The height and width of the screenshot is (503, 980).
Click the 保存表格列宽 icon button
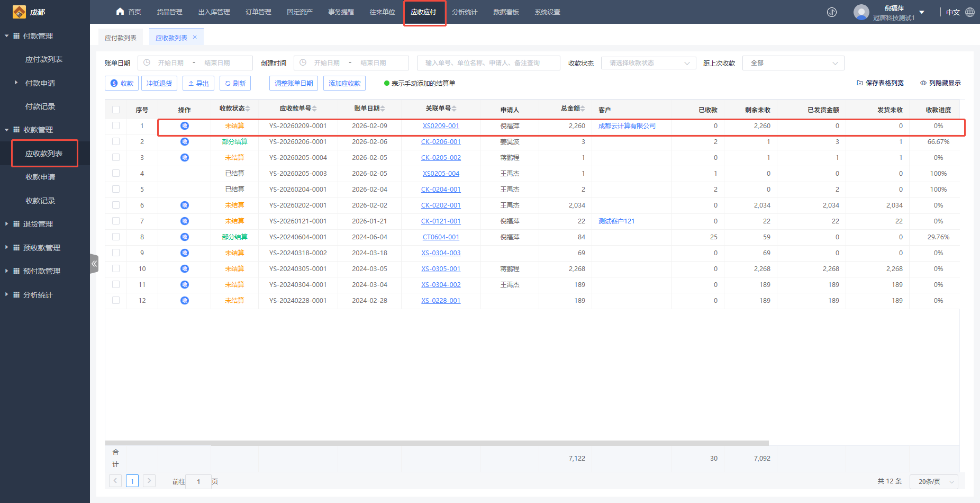click(x=860, y=83)
